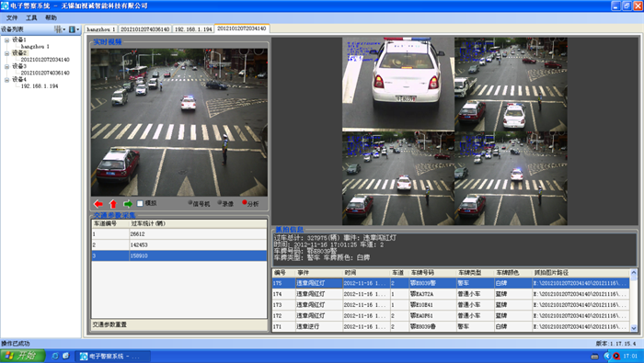Click the 过车统计(辆) column header
This screenshot has width=644, height=363.
point(198,223)
